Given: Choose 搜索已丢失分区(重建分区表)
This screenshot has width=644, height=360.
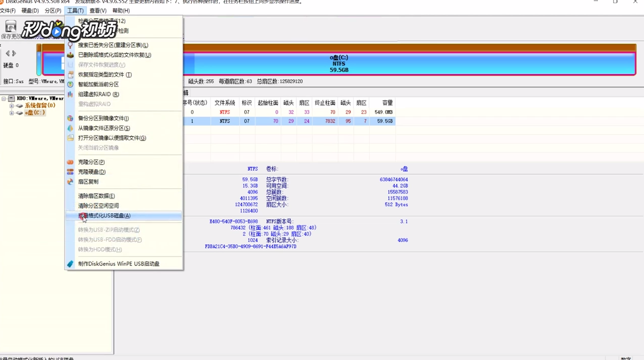Looking at the screenshot, I should point(124,45).
